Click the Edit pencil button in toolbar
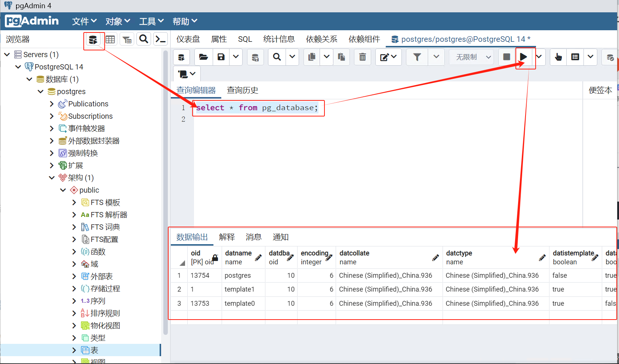The image size is (619, 364). [x=388, y=57]
